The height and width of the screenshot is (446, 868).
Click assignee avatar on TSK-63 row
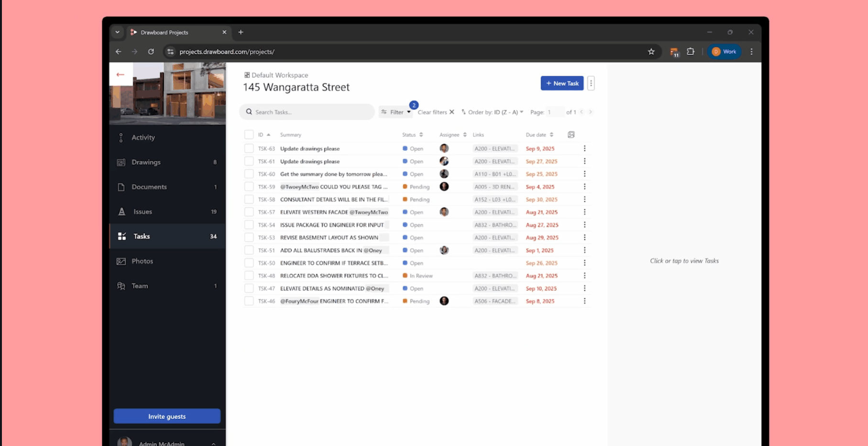pos(444,148)
